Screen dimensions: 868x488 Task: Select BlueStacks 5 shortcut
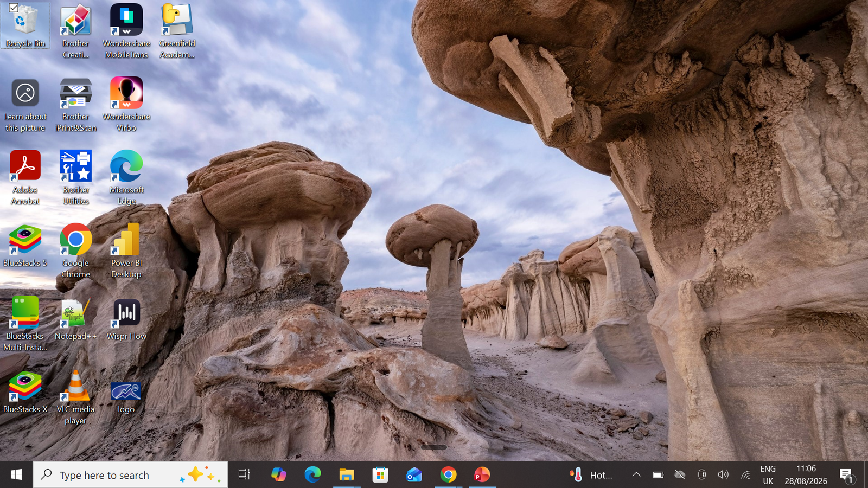tap(25, 246)
